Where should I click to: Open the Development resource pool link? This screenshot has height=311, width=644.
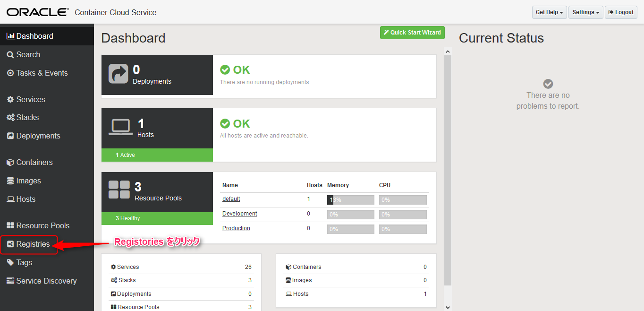240,214
